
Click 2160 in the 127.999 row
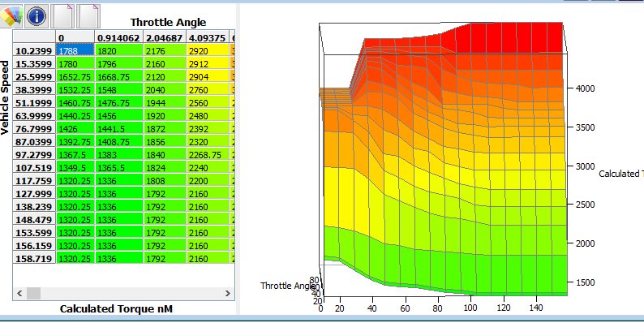tap(208, 193)
